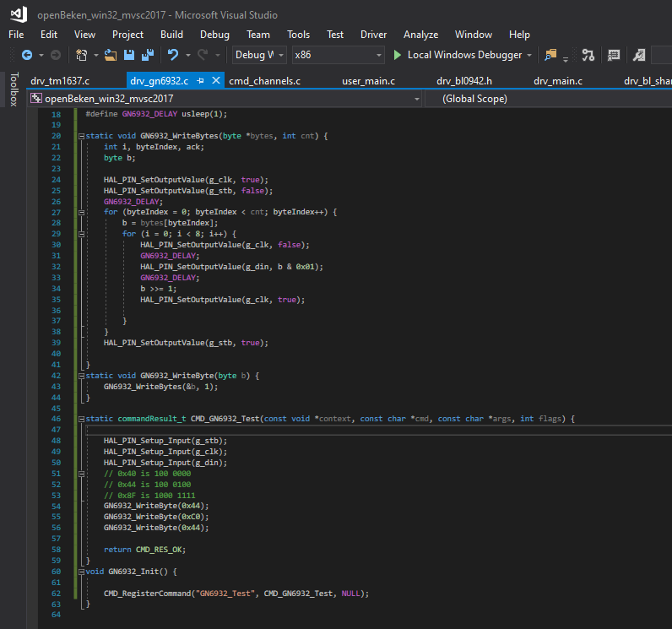Open the Debug menu
The width and height of the screenshot is (672, 629).
214,35
